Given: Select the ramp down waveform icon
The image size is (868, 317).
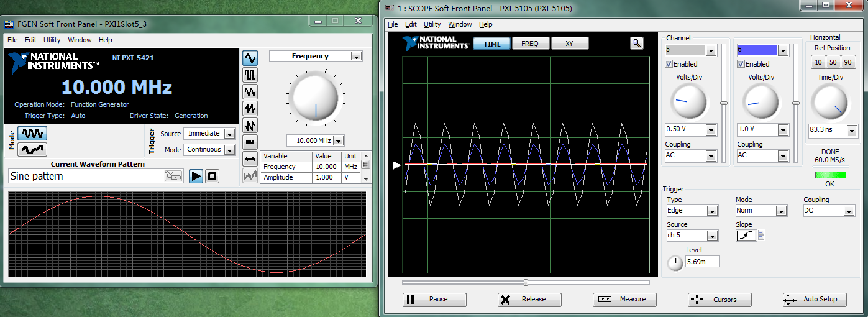Looking at the screenshot, I should tap(250, 126).
